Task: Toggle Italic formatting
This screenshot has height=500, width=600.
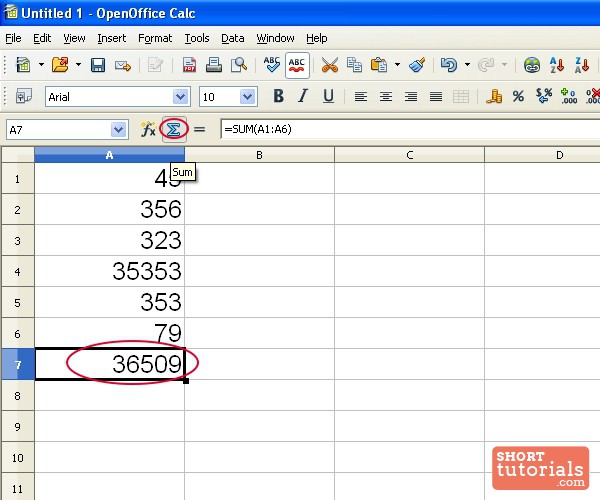Action: pos(303,96)
